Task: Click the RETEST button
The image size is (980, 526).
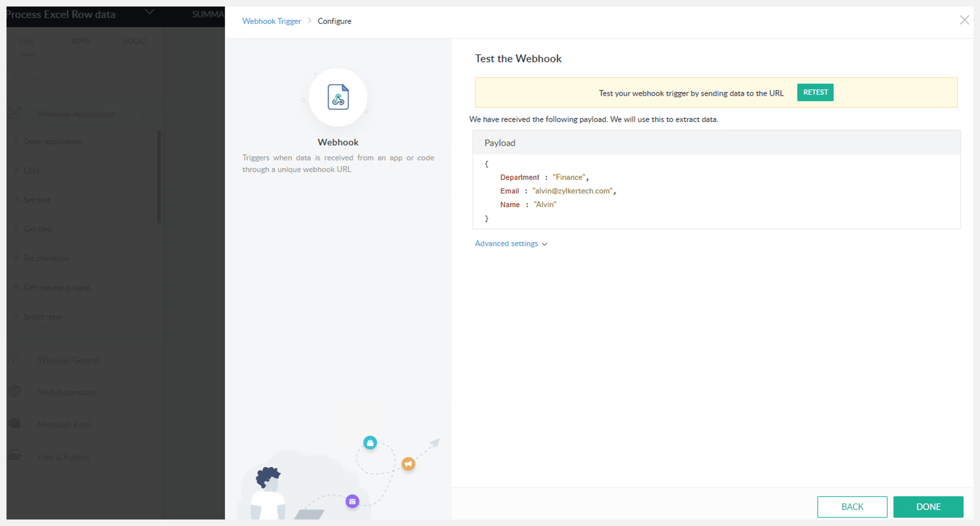Action: click(815, 93)
